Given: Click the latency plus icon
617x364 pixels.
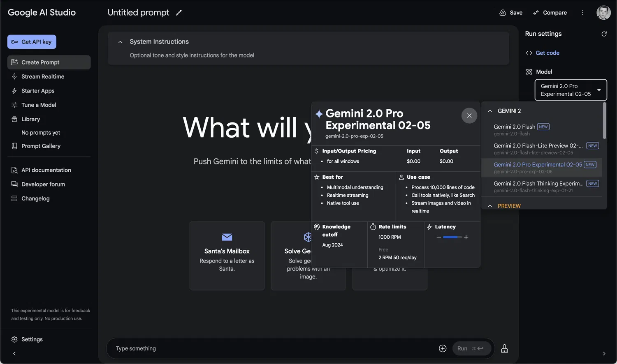Looking at the screenshot, I should click(x=466, y=237).
